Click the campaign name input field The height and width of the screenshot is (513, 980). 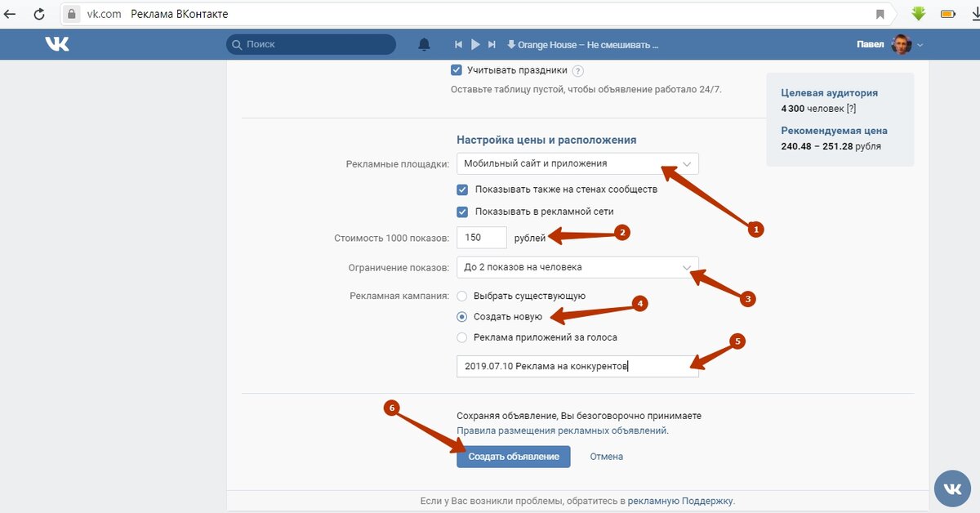click(577, 366)
